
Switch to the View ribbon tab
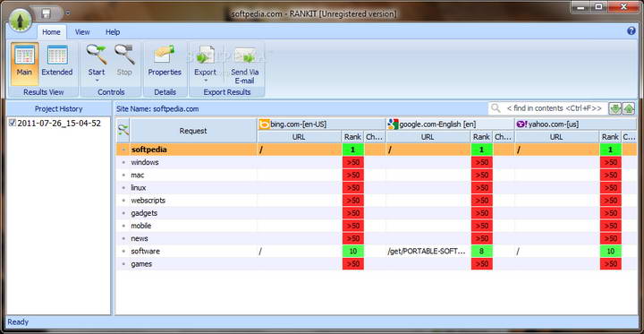(x=82, y=32)
